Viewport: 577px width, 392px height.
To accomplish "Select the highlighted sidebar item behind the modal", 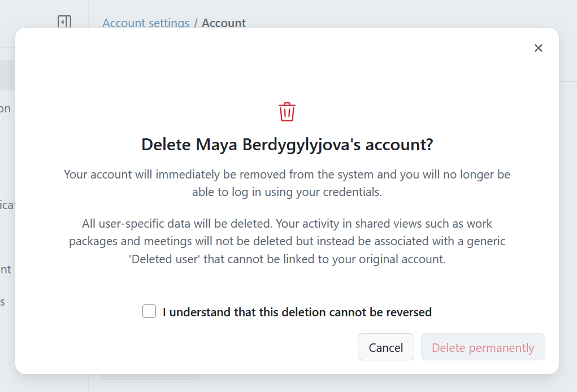I will point(7,74).
